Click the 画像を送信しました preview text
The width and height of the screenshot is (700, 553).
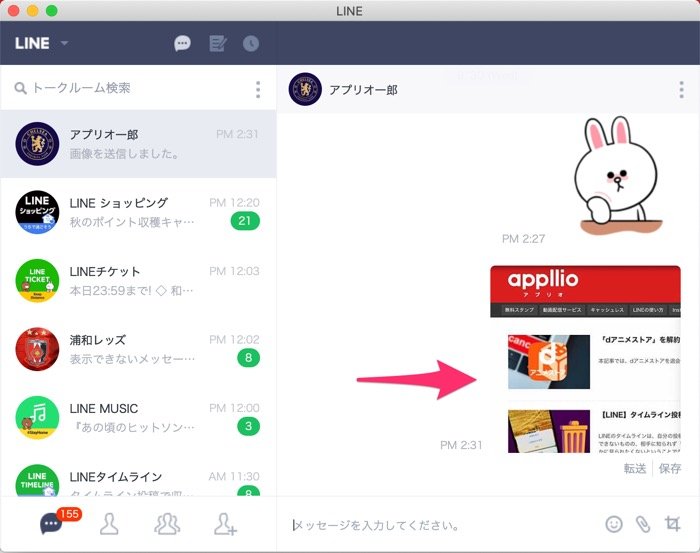click(x=125, y=154)
